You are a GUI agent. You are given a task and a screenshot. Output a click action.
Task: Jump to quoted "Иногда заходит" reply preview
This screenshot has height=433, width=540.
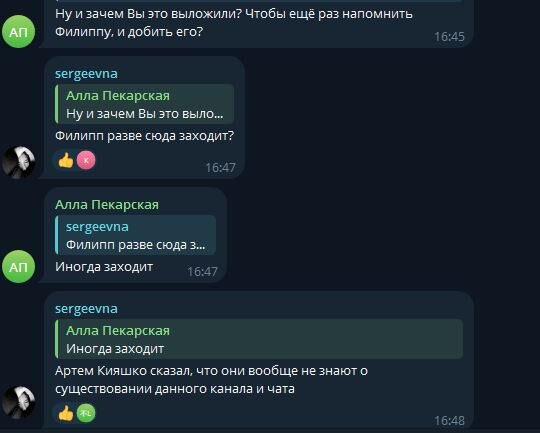click(x=259, y=339)
